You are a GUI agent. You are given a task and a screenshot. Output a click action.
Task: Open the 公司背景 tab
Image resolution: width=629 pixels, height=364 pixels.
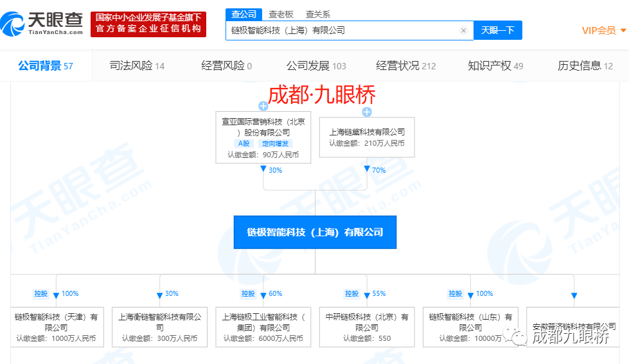[46, 65]
